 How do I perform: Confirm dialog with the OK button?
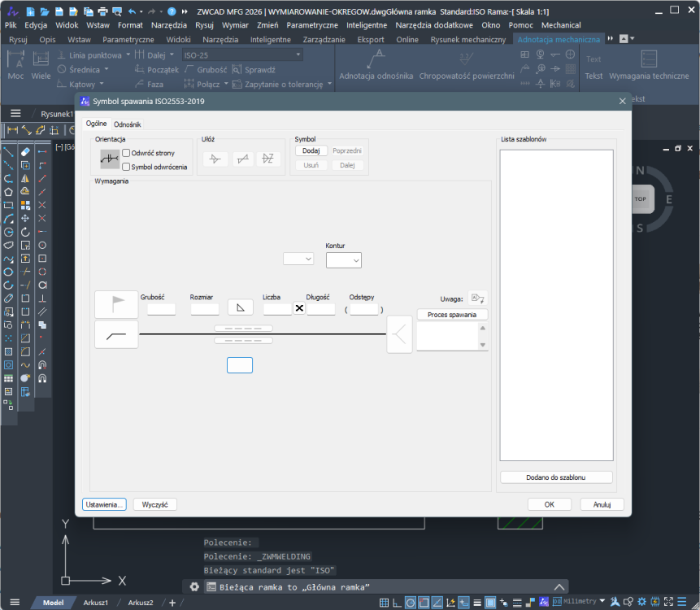click(549, 504)
